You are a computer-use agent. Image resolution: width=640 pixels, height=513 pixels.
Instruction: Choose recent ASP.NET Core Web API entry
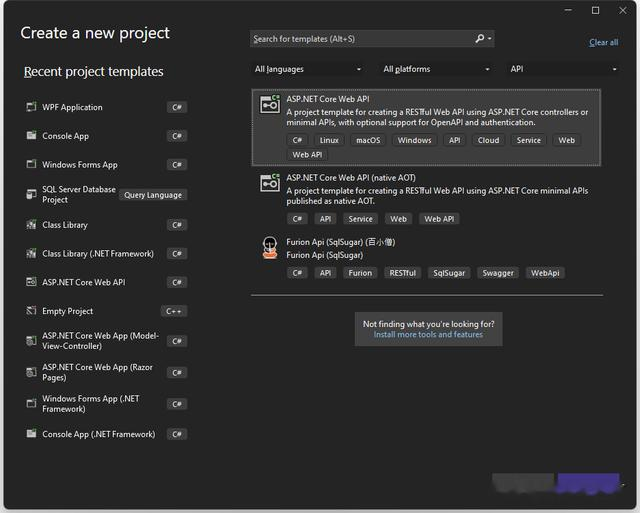tap(106, 282)
